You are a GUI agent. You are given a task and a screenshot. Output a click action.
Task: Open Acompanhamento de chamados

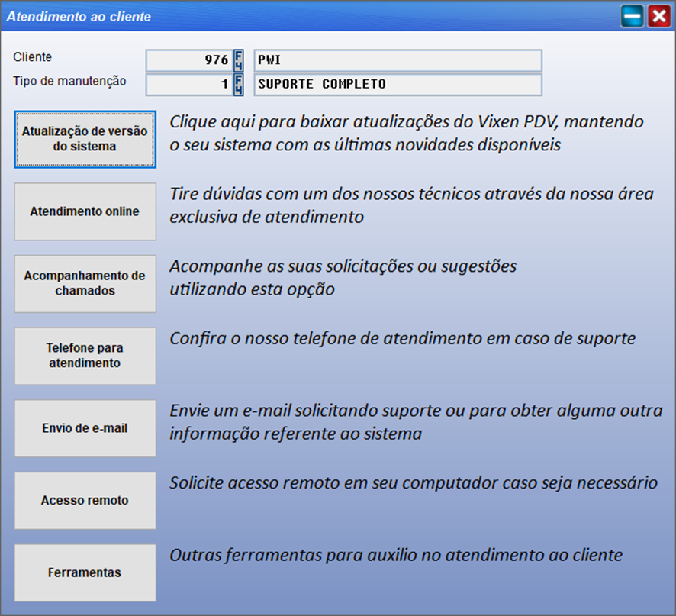pos(85,283)
